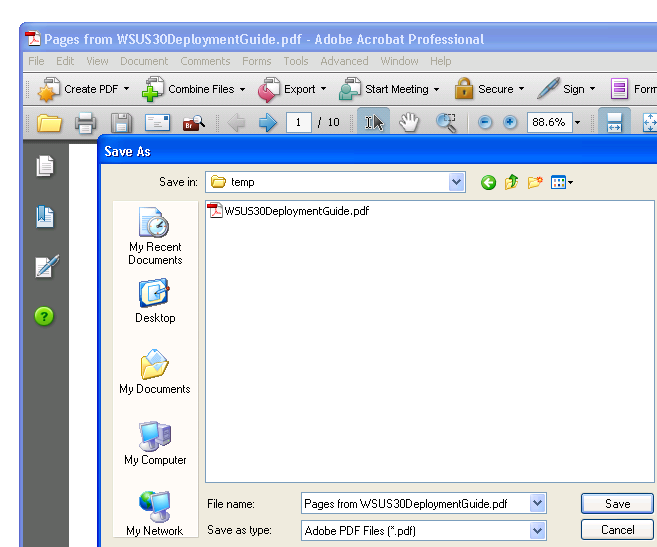
Task: Open the Bookmarks panel icon
Action: [x=45, y=217]
